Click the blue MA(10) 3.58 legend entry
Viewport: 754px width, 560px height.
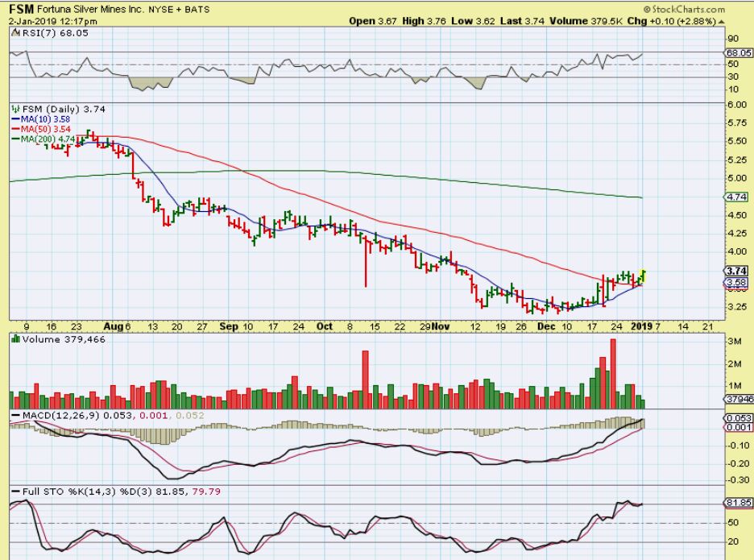(41, 119)
